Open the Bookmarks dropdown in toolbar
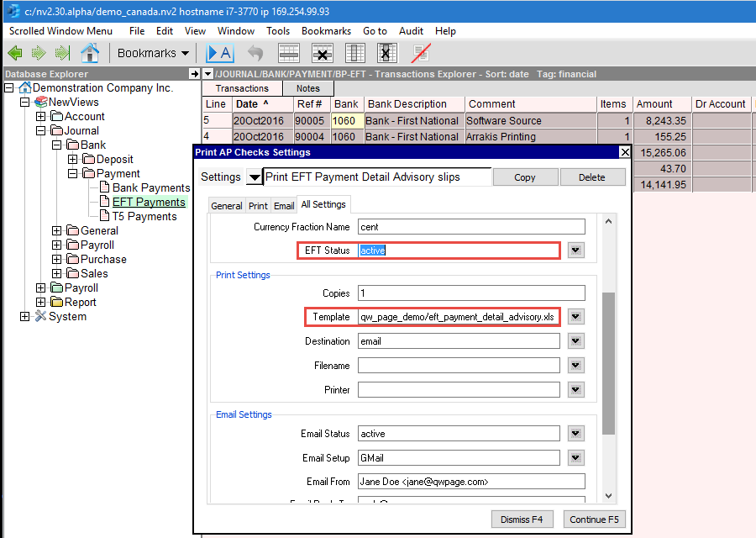This screenshot has height=538, width=756. tap(153, 53)
